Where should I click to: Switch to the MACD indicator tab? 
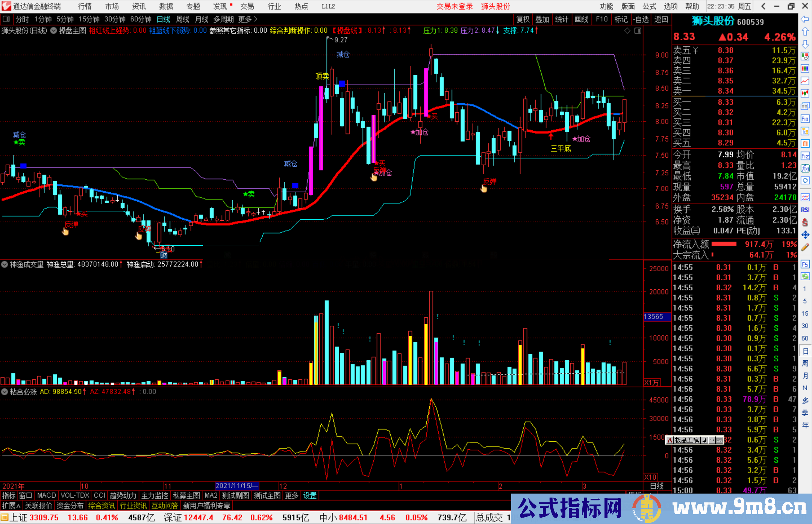[x=46, y=495]
